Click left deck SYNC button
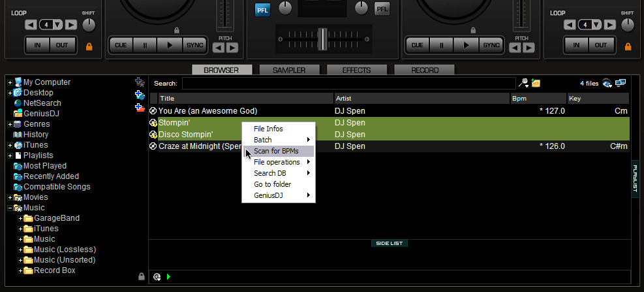 pyautogui.click(x=194, y=45)
